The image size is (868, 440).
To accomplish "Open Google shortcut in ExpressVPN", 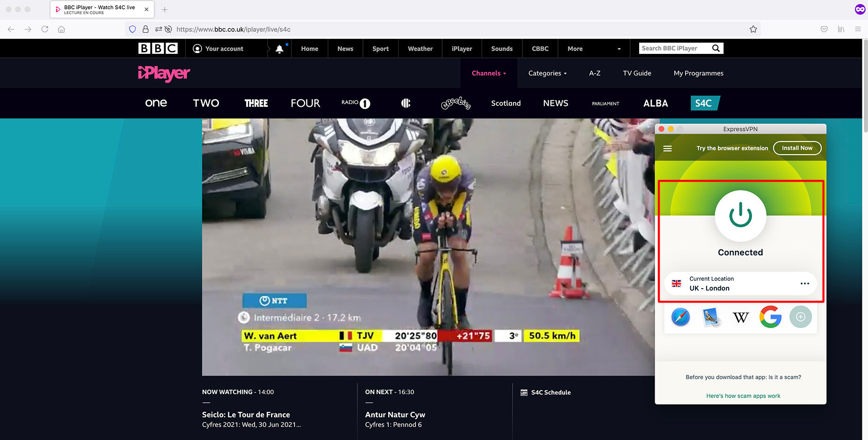I will pos(770,317).
